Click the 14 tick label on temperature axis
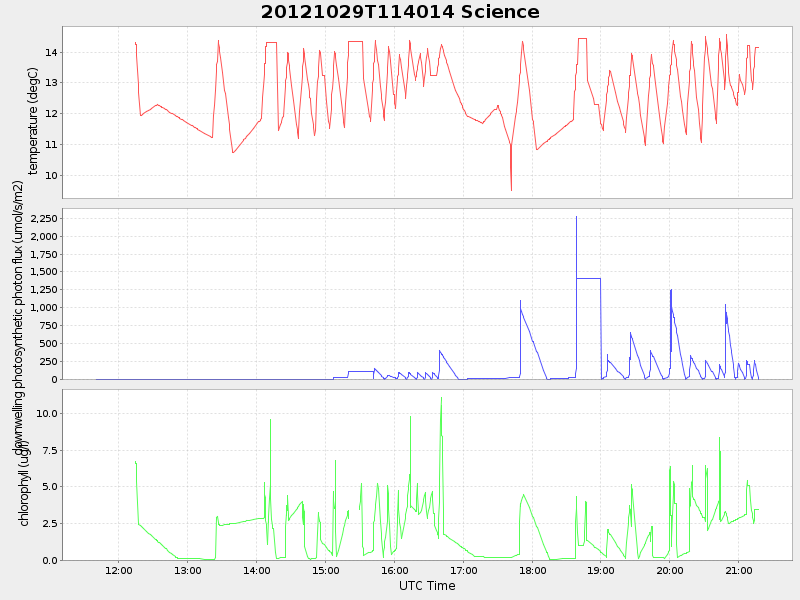The width and height of the screenshot is (800, 600). coord(49,52)
